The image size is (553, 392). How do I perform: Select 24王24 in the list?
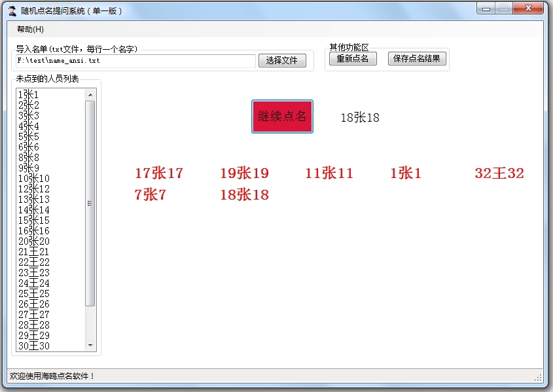(51, 283)
